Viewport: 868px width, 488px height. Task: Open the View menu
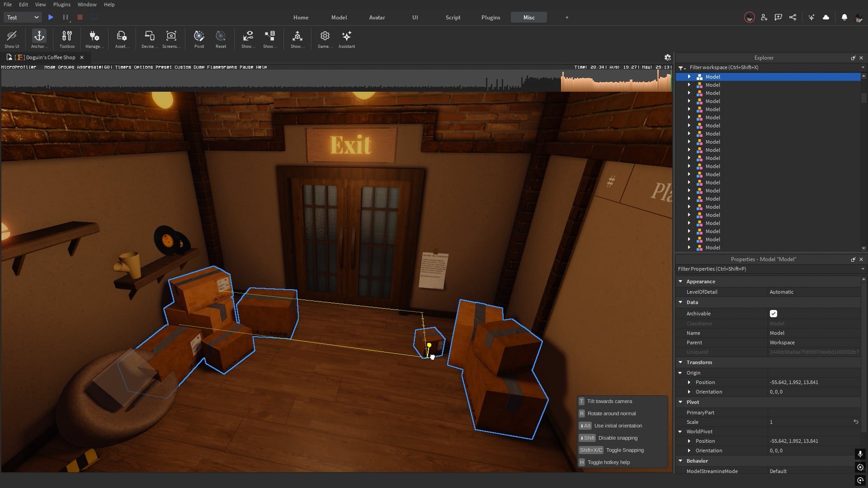[x=40, y=5]
